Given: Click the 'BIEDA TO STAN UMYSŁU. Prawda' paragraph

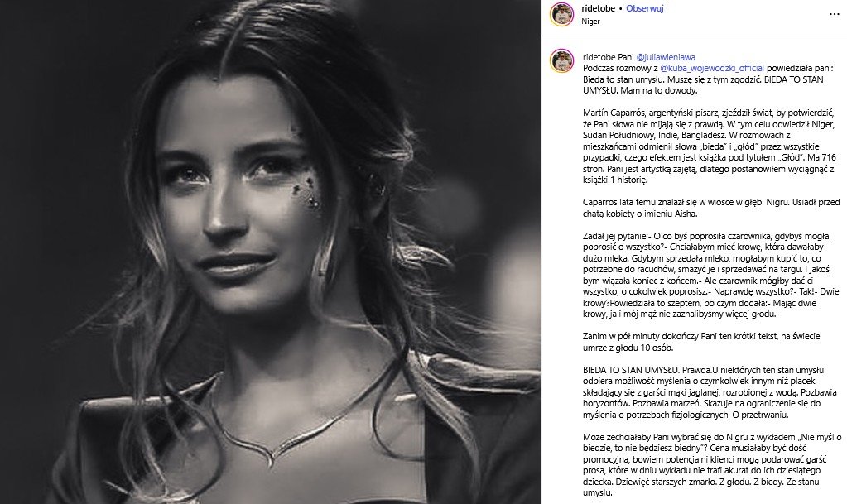Looking at the screenshot, I should (x=710, y=392).
